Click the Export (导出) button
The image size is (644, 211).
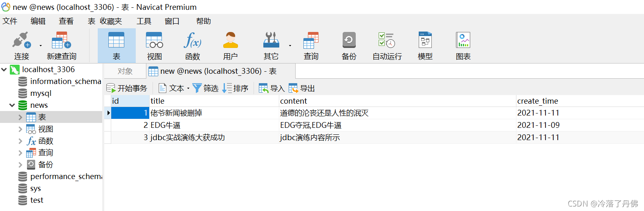(x=302, y=88)
